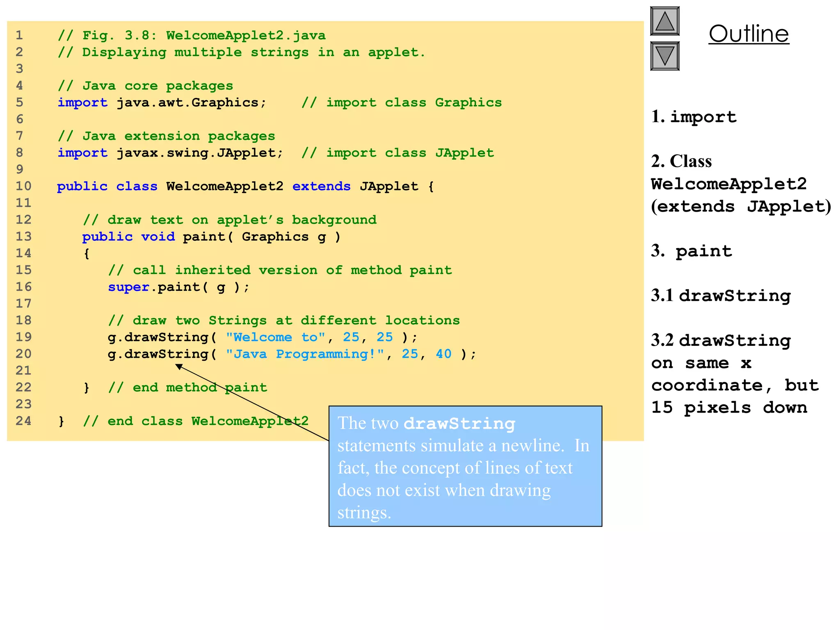Click 'void' keyword on line 13
The height and width of the screenshot is (630, 840).
click(x=158, y=237)
